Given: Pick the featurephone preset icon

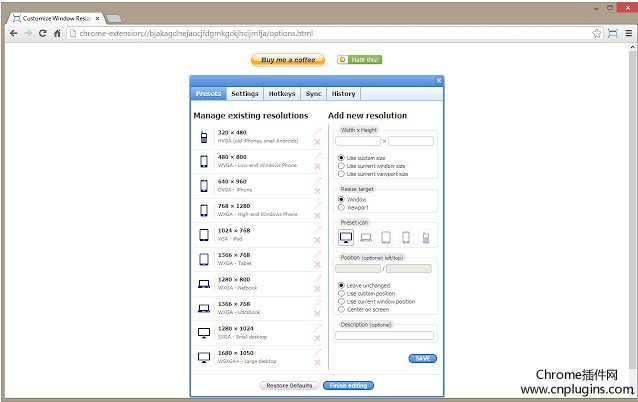Looking at the screenshot, I should pos(425,237).
